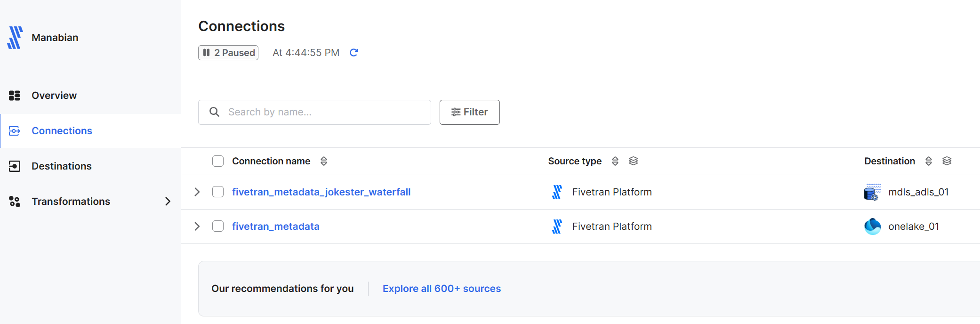
Task: Expand the Transformations submenu chevron
Action: (168, 202)
